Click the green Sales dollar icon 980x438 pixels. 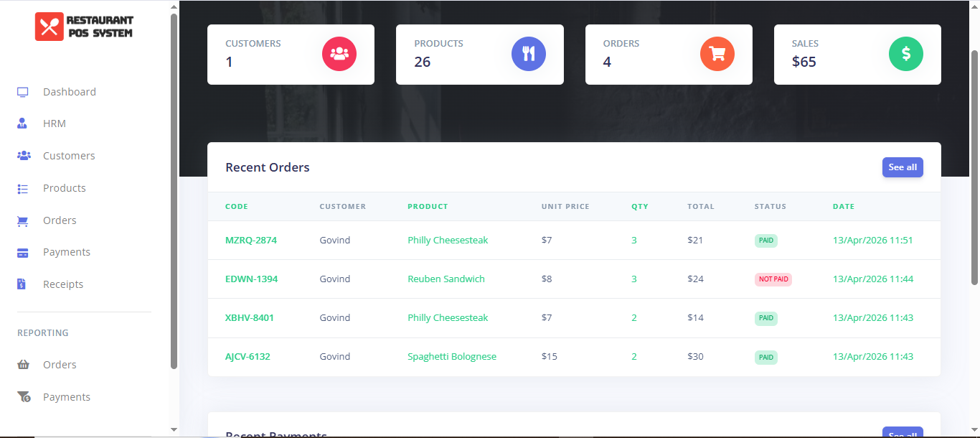pos(906,54)
